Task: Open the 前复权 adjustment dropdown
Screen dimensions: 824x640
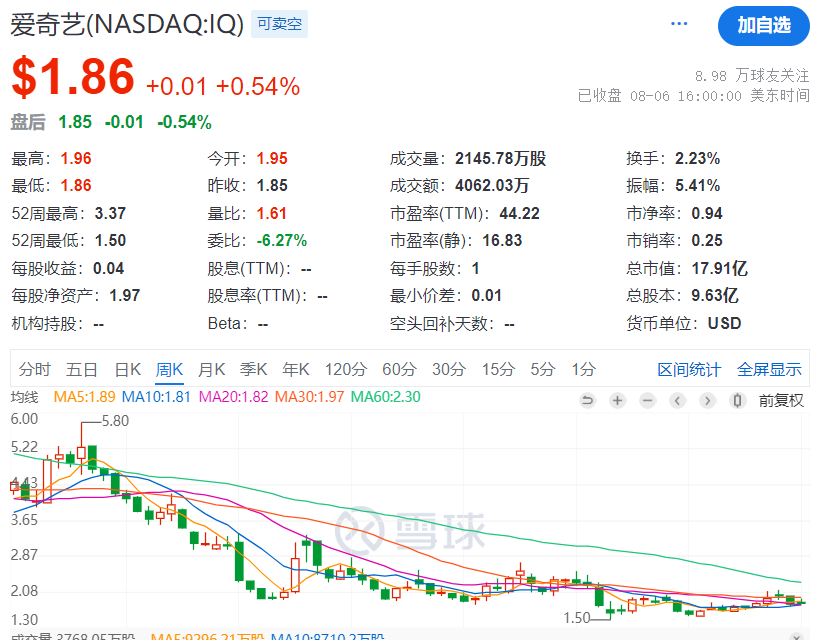Action: coord(781,400)
